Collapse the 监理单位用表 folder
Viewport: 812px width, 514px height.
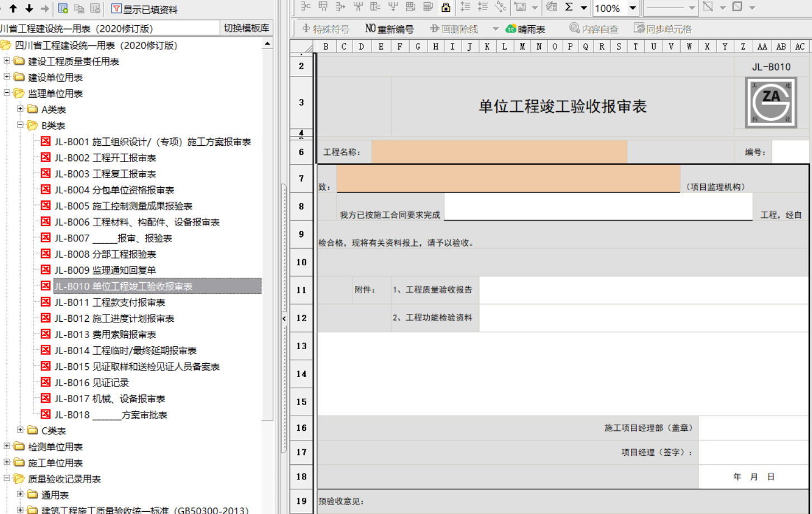click(x=7, y=93)
